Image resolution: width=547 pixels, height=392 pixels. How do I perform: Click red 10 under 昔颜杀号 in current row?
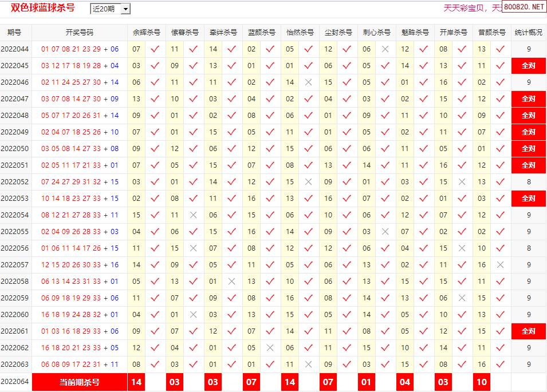(x=482, y=382)
